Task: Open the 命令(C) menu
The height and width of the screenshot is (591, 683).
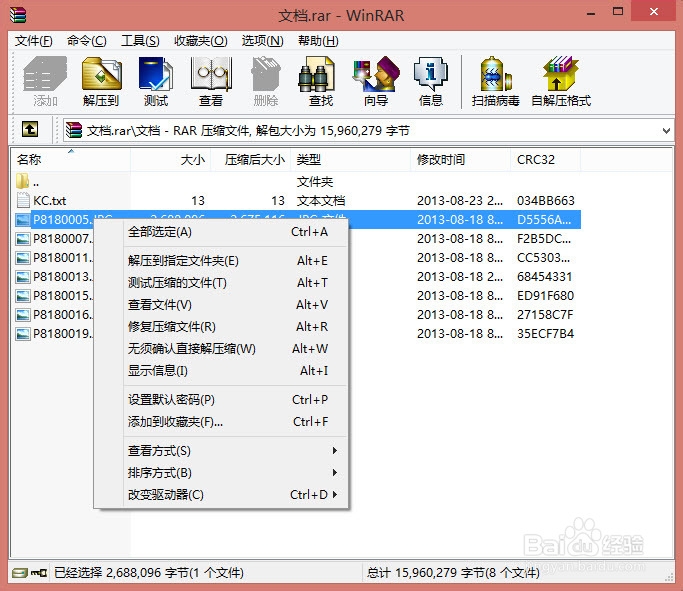Action: click(x=87, y=41)
